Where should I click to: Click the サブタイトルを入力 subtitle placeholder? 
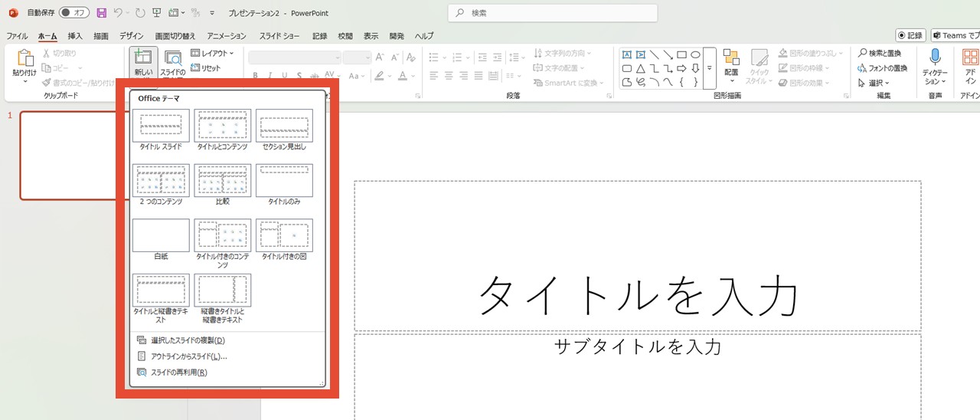click(x=638, y=376)
